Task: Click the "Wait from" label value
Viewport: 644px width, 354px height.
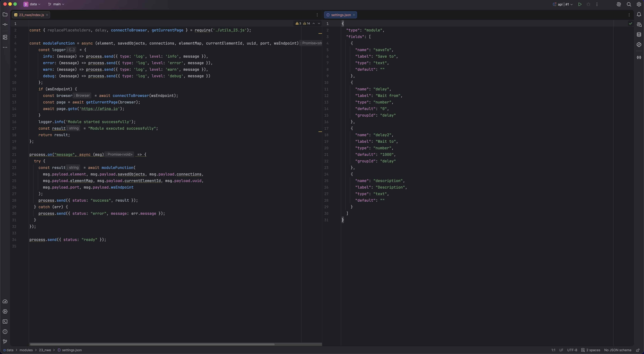Action: [388, 96]
